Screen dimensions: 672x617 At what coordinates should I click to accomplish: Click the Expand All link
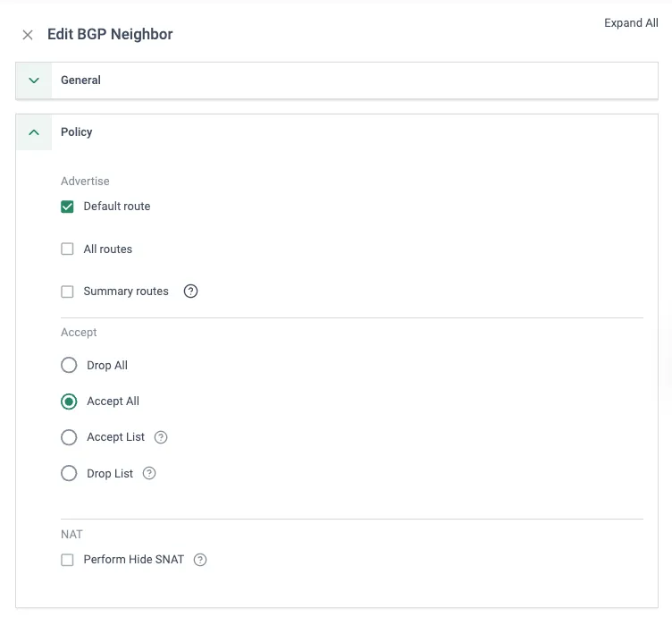pos(631,22)
